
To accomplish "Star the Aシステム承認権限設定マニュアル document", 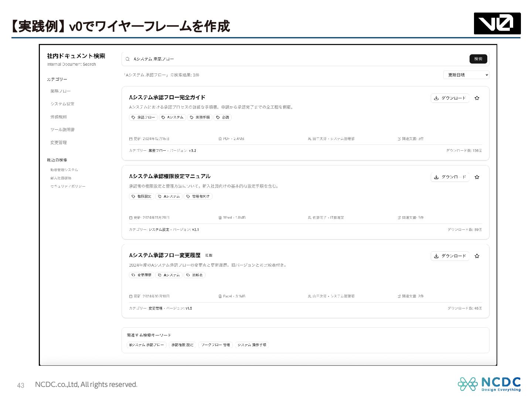I will [477, 177].
